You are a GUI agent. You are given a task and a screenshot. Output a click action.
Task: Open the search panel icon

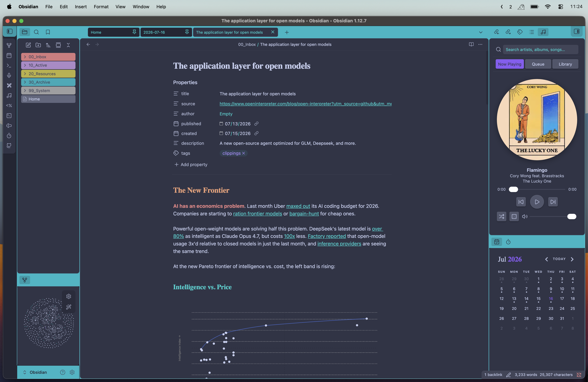pyautogui.click(x=36, y=32)
